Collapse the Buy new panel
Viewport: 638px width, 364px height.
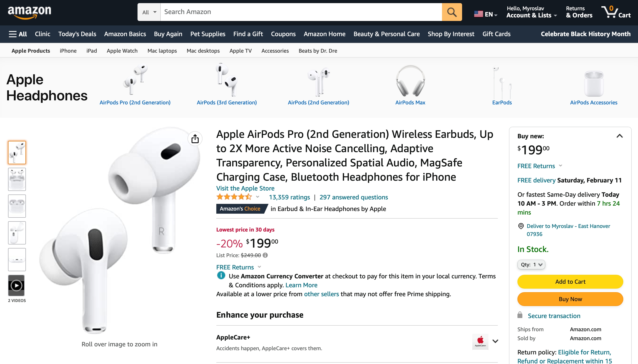[619, 136]
